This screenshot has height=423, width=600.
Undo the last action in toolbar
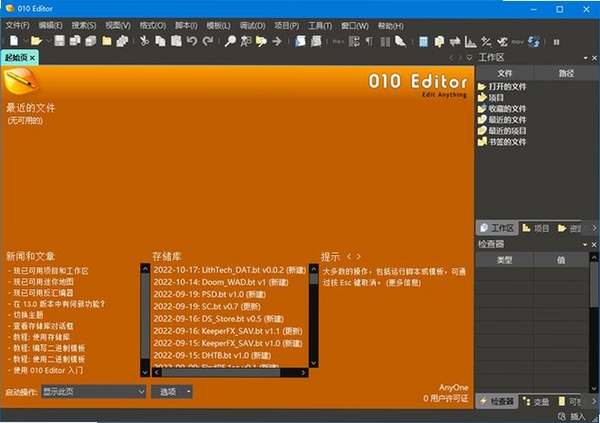[192, 41]
